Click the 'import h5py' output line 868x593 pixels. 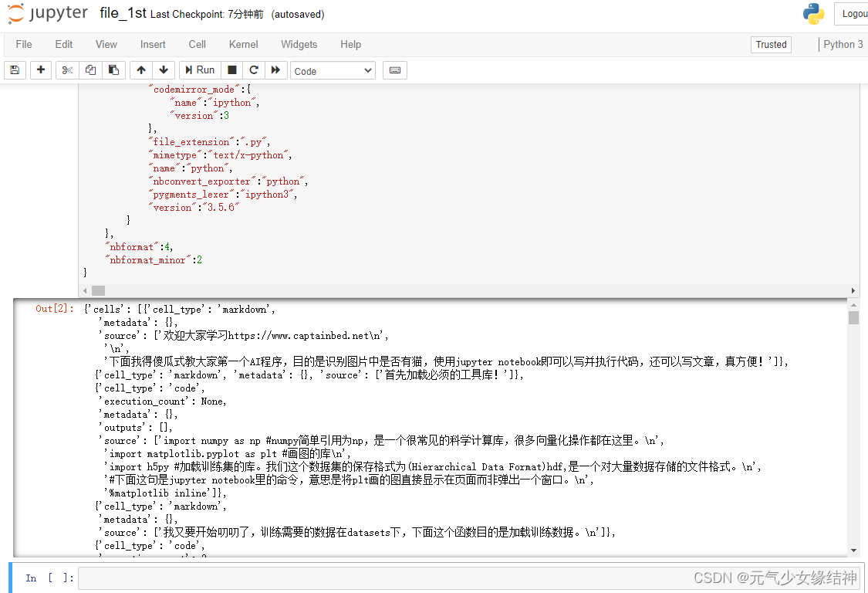(432, 466)
